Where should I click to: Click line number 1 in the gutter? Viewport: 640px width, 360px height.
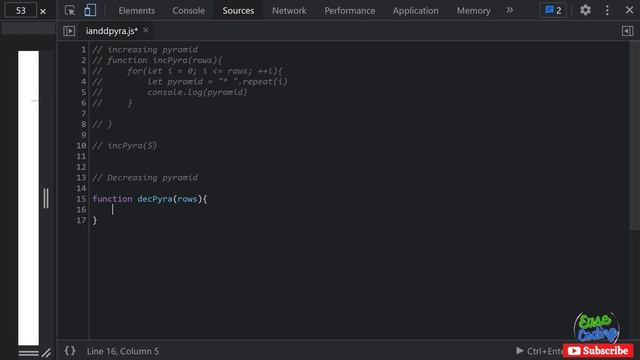pos(84,49)
